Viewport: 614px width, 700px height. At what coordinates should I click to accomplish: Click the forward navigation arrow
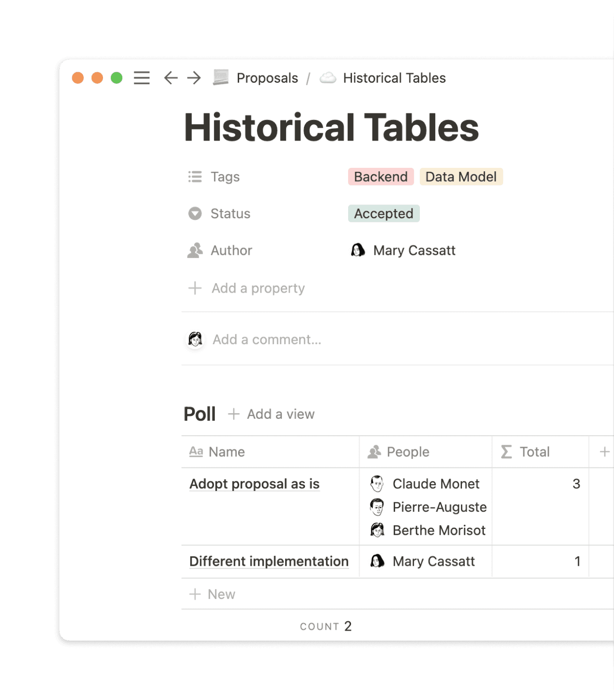194,78
